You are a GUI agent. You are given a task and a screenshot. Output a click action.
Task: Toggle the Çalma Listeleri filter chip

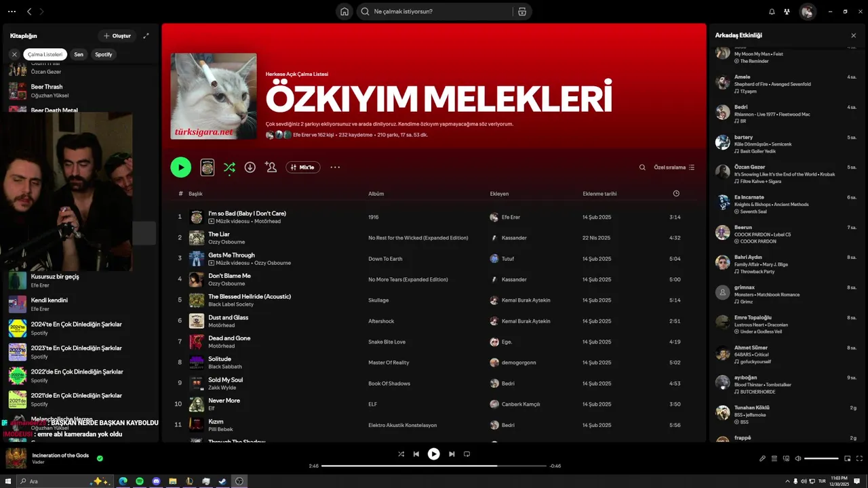pyautogui.click(x=45, y=54)
